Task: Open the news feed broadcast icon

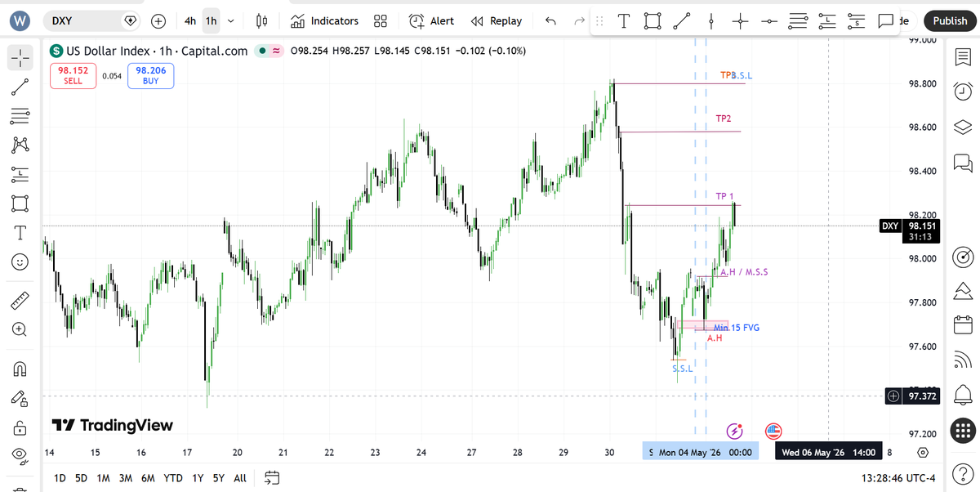Action: click(961, 359)
